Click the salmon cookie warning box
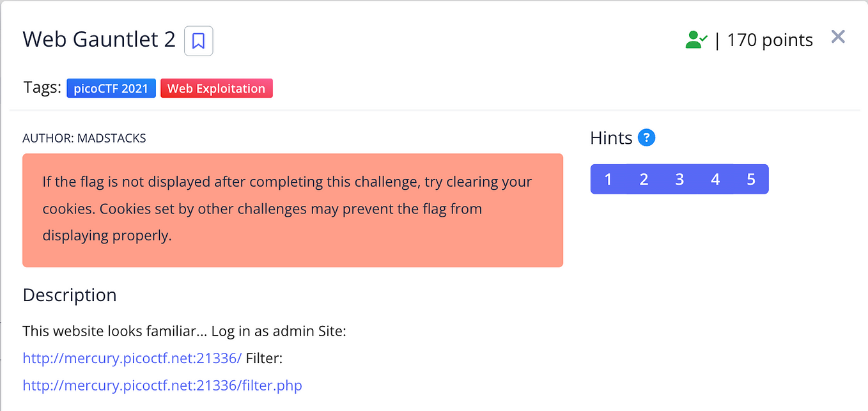868x411 pixels. 293,210
